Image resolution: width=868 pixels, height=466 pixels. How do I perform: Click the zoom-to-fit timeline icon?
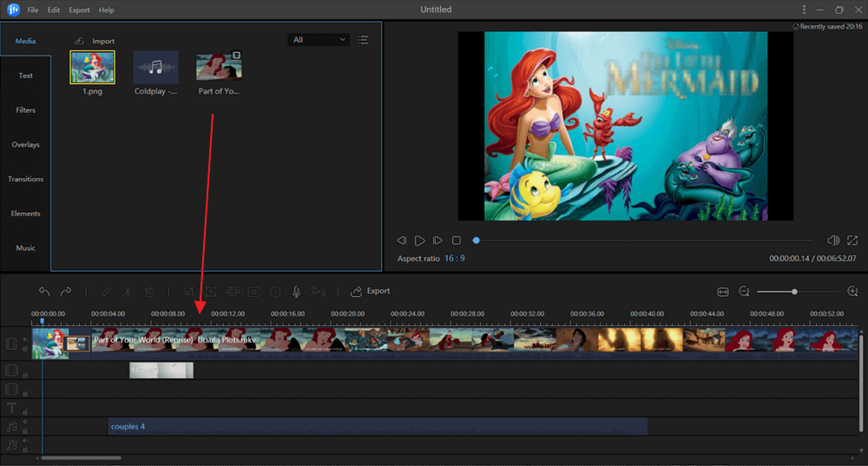723,292
